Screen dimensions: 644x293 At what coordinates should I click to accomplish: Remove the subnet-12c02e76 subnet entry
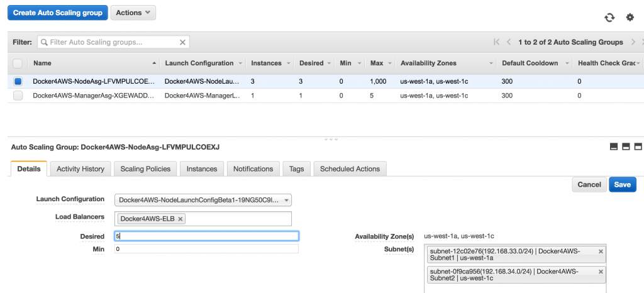tap(601, 251)
